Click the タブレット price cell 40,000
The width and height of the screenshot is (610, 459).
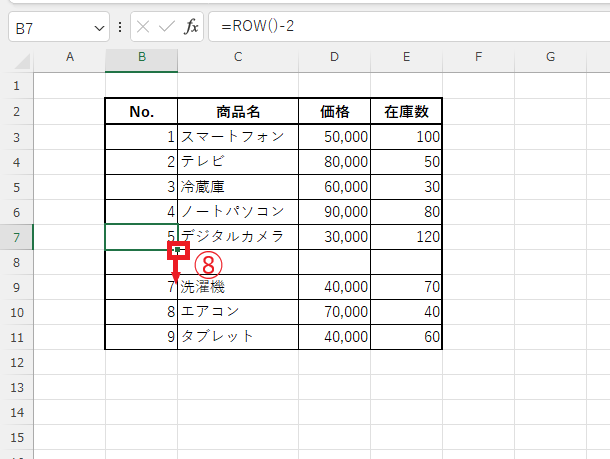[335, 337]
